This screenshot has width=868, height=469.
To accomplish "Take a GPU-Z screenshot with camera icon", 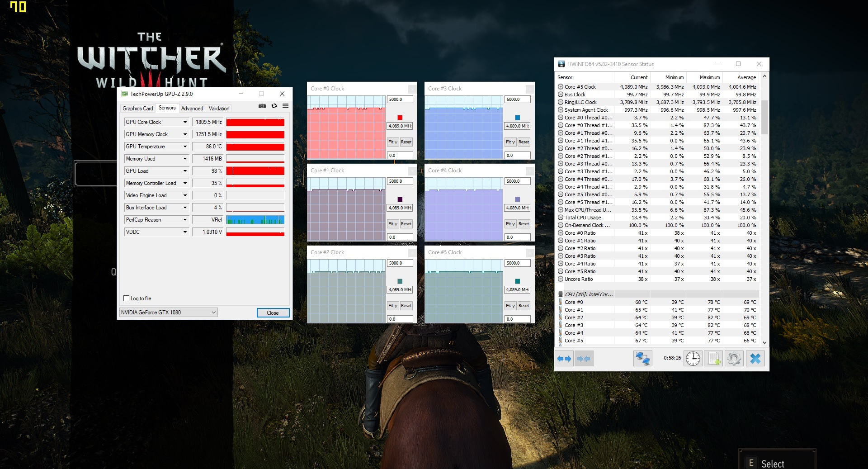I will 262,106.
